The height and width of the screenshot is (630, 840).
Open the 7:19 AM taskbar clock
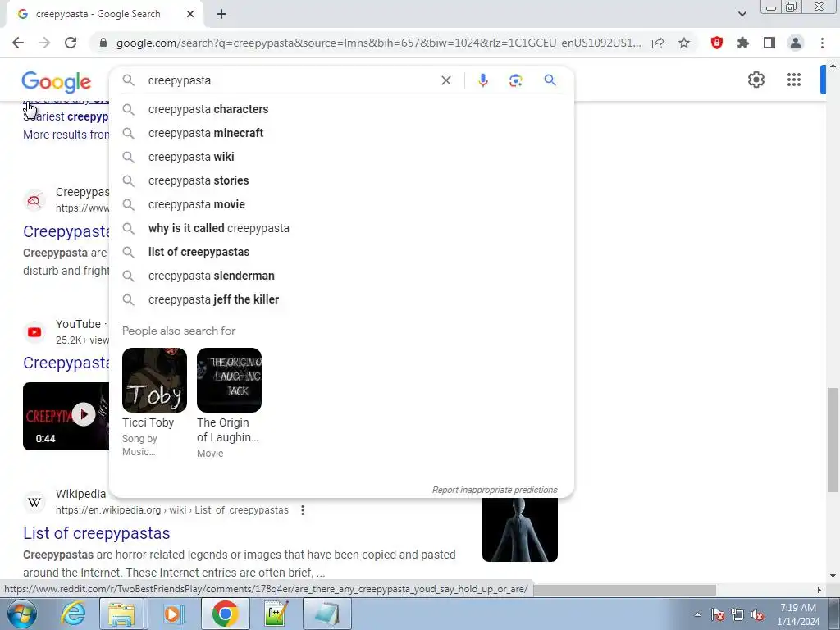click(x=797, y=614)
